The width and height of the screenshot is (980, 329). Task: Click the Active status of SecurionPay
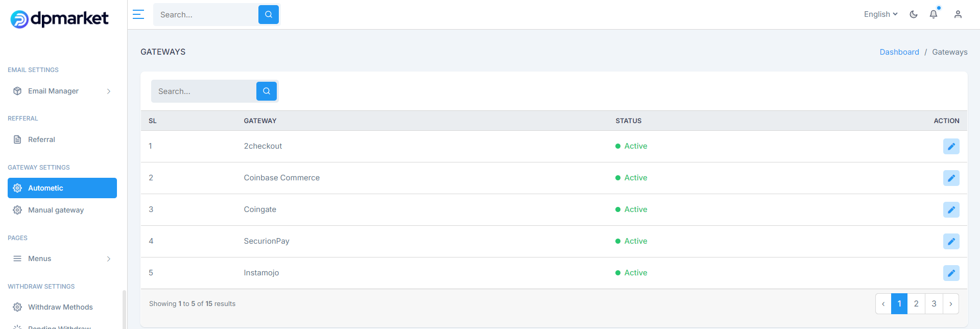631,241
